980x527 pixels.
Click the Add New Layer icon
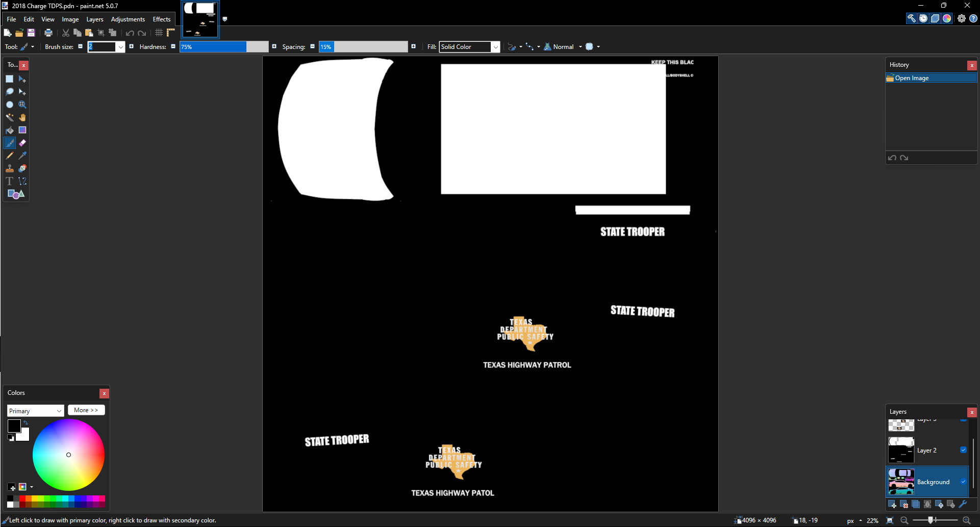(x=892, y=505)
